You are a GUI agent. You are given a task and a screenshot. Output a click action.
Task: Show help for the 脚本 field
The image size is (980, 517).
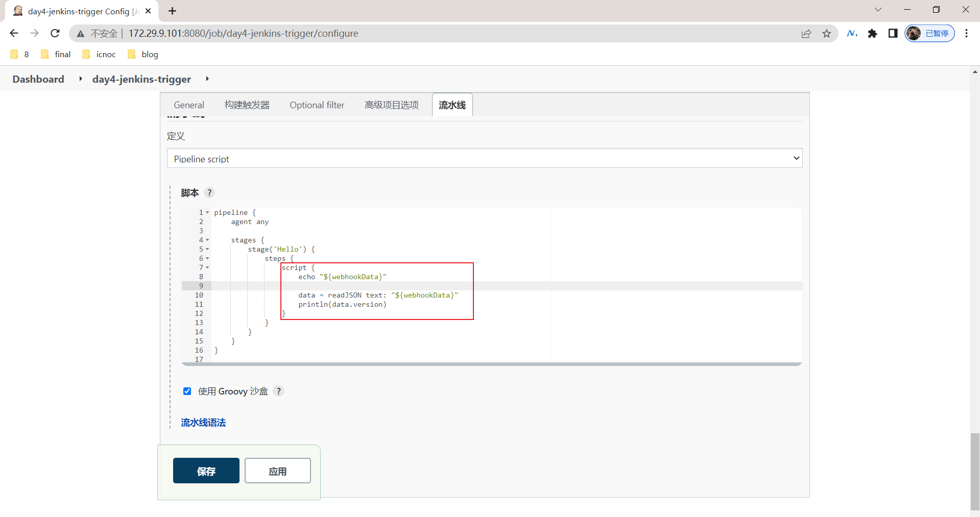[x=209, y=192]
